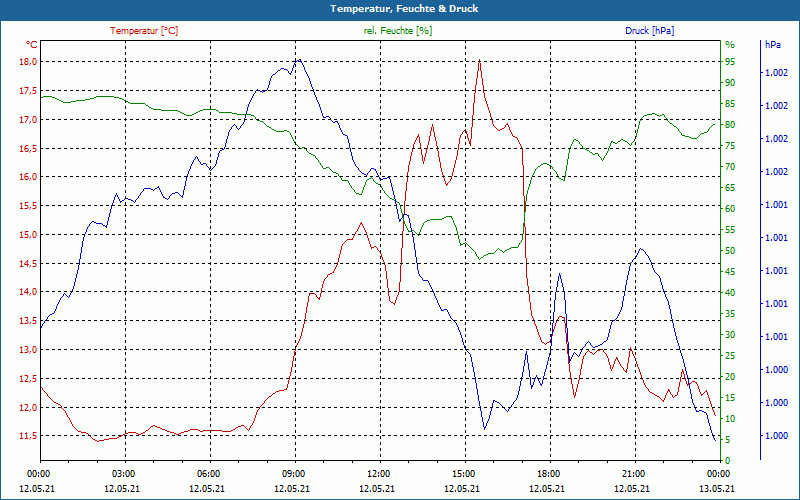Click the green "%" axis unit label

(730, 45)
